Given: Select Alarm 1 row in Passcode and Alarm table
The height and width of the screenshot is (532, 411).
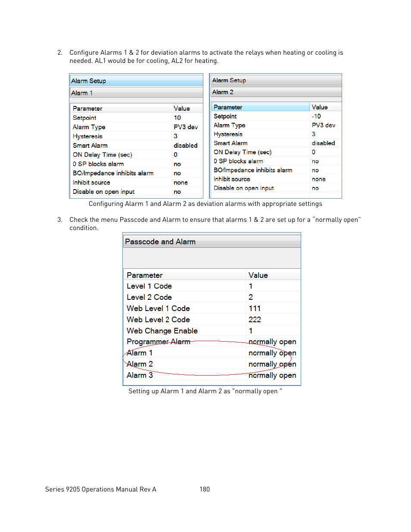Looking at the screenshot, I should pyautogui.click(x=212, y=353).
